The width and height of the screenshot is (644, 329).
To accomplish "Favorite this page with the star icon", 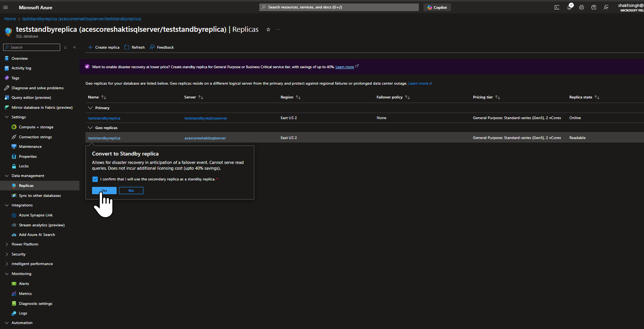I will pyautogui.click(x=268, y=29).
